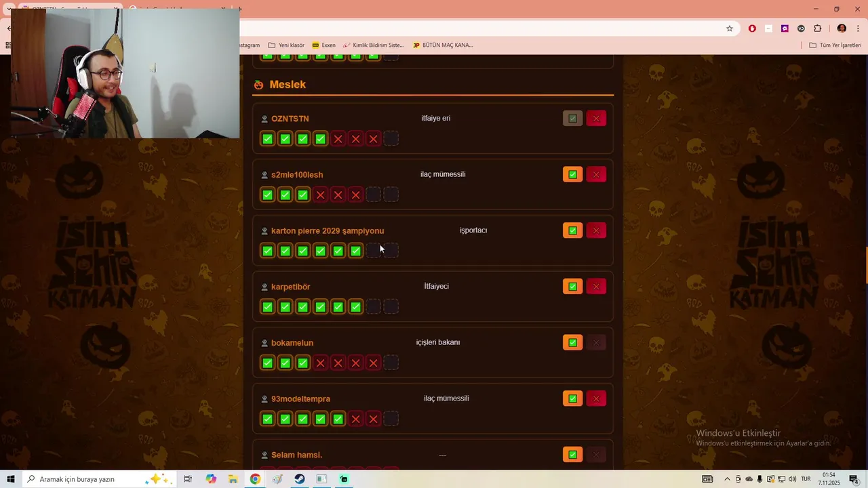Click the player name OZNTSTN
Viewport: 868px width, 488px height.
(290, 119)
